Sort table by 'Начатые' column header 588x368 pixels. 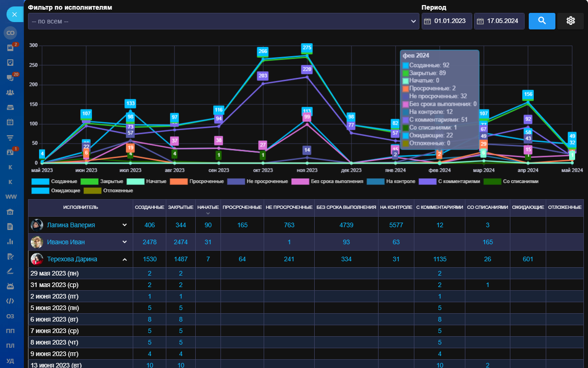point(208,207)
